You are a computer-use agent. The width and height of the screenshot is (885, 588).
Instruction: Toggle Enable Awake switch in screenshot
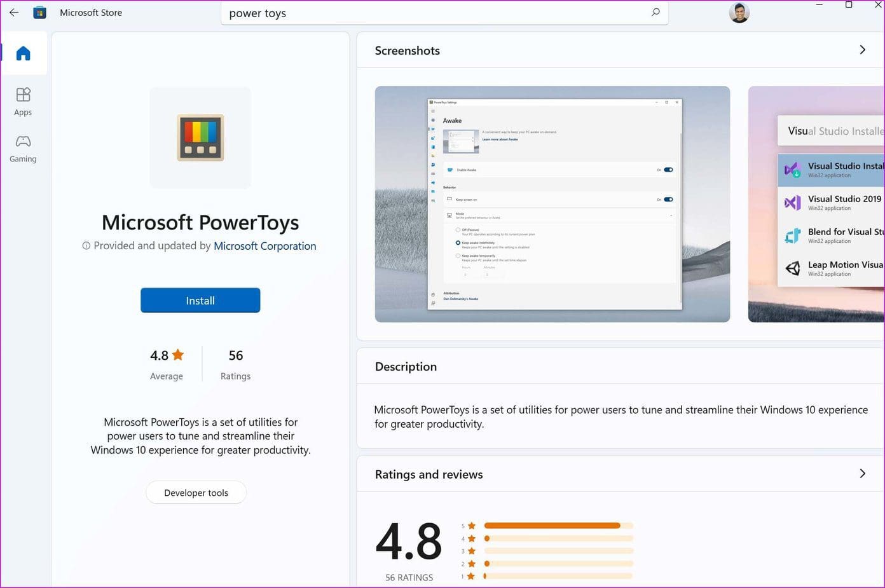click(668, 170)
